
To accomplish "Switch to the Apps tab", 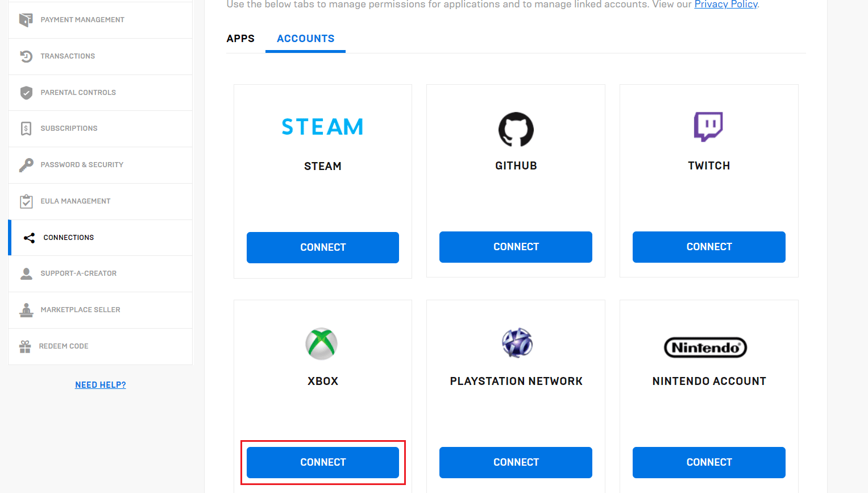I will coord(240,39).
